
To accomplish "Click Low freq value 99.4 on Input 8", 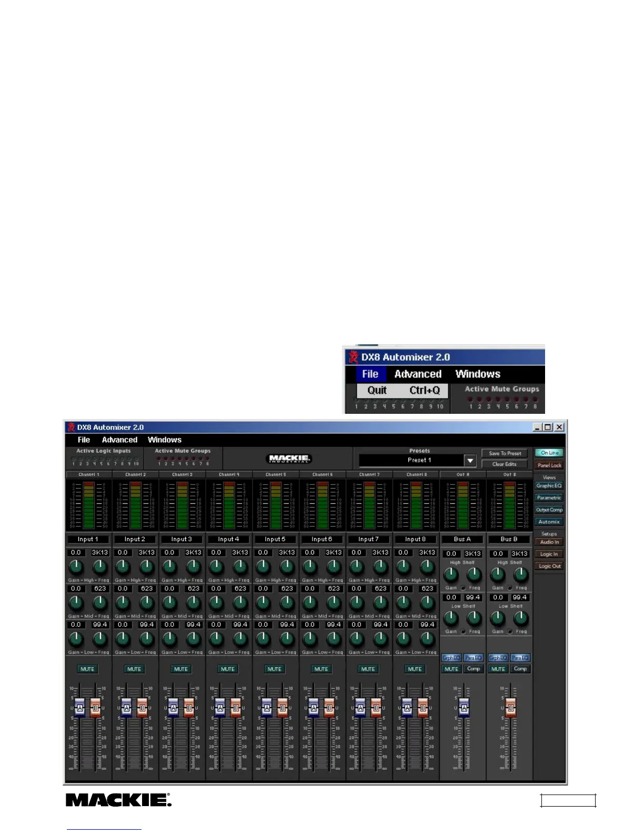I will tap(427, 624).
